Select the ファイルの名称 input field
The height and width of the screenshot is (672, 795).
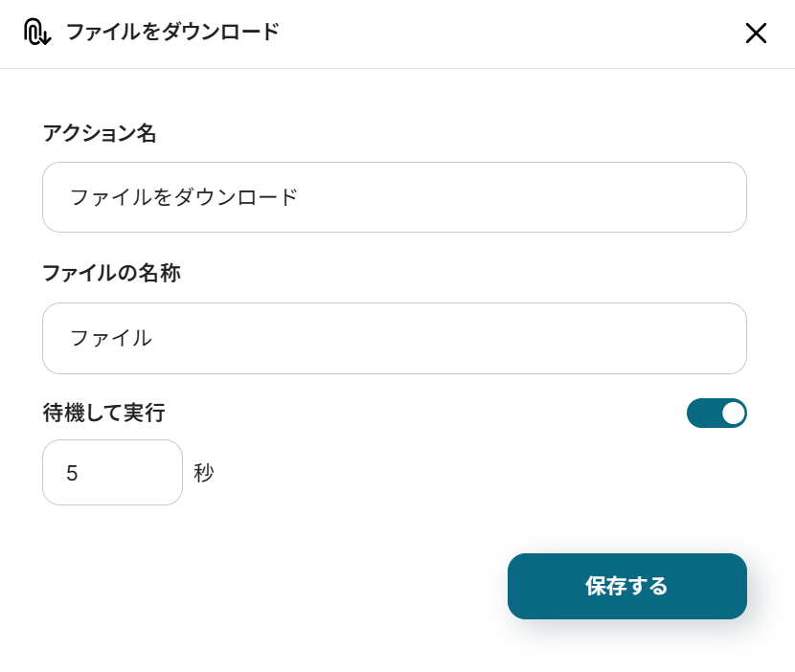(394, 338)
